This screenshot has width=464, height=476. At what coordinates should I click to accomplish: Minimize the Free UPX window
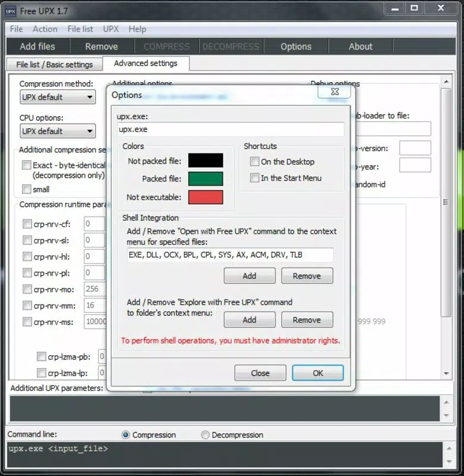point(395,8)
